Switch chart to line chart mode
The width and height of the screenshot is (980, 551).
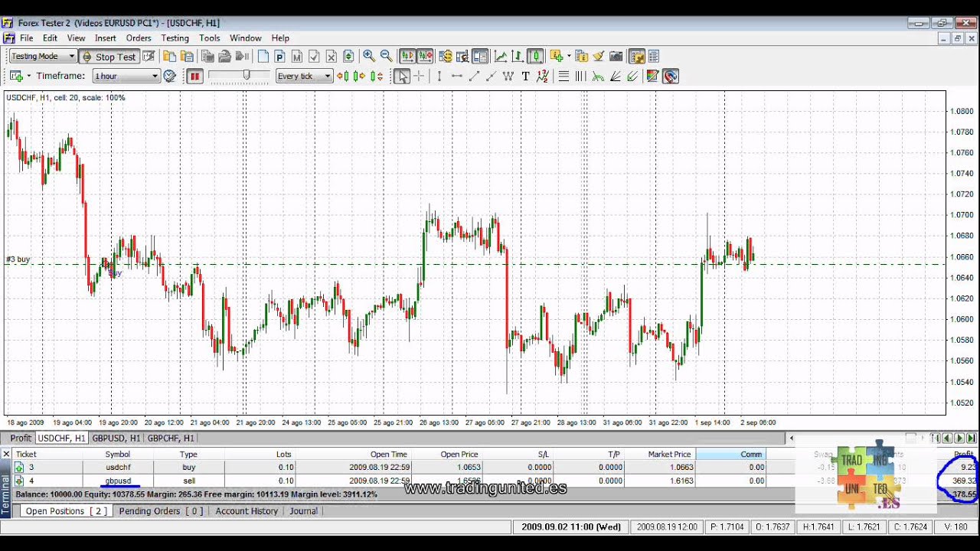pyautogui.click(x=501, y=56)
